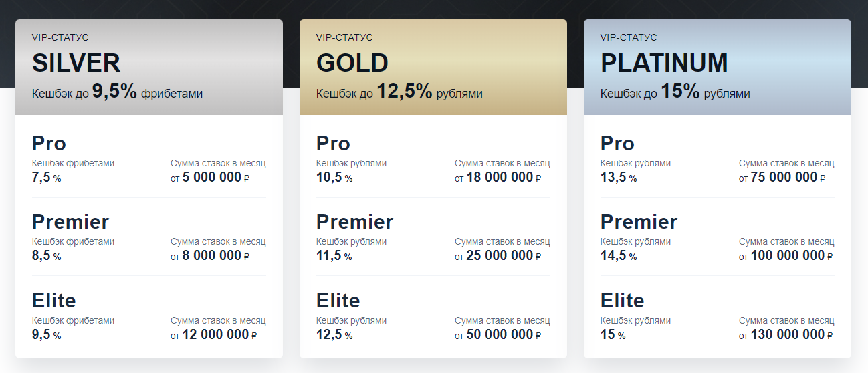Select the Pro tier in the Platinum card
This screenshot has height=373, width=868.
click(718, 159)
